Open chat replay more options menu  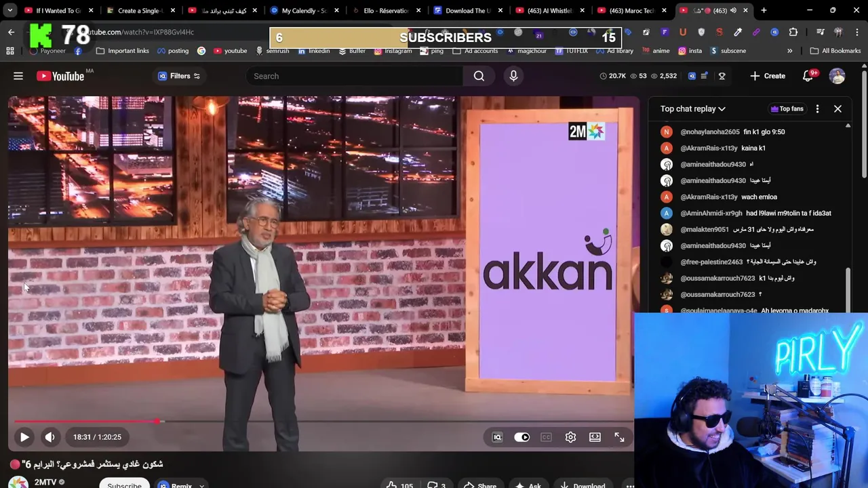[x=817, y=108]
